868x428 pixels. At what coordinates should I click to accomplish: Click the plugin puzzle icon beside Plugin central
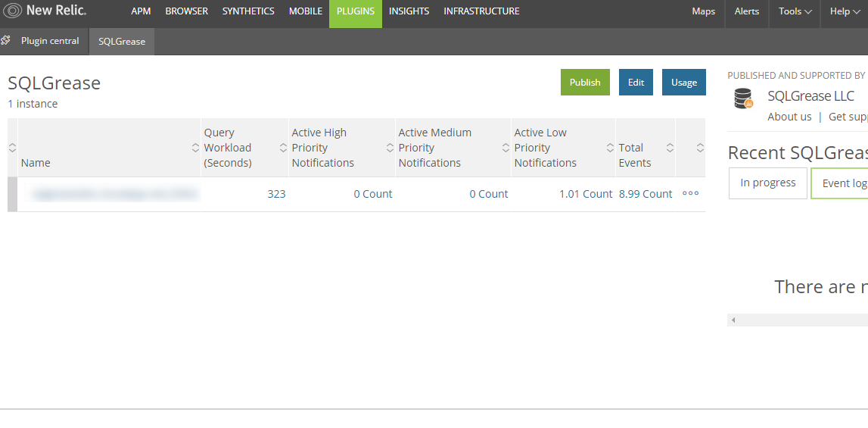5,40
